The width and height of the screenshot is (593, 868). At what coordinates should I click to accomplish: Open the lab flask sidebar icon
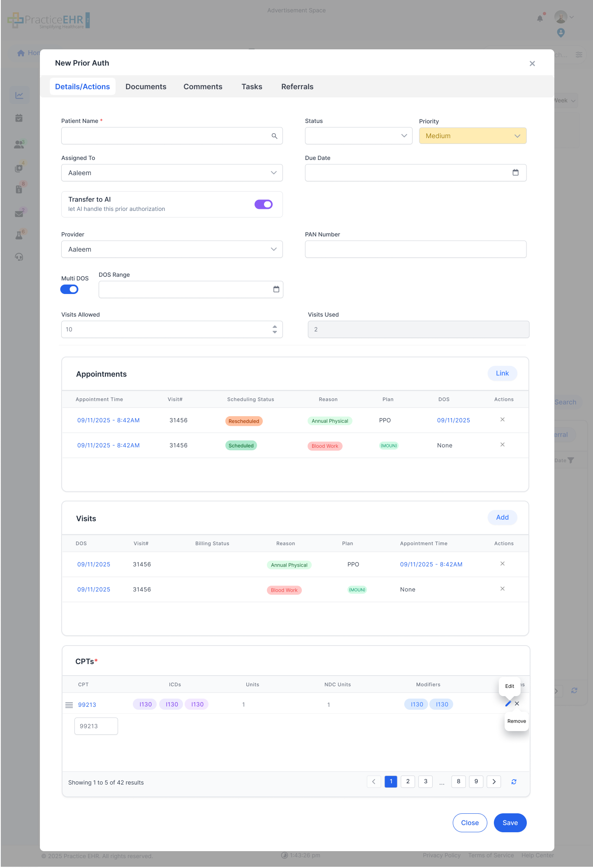19,235
